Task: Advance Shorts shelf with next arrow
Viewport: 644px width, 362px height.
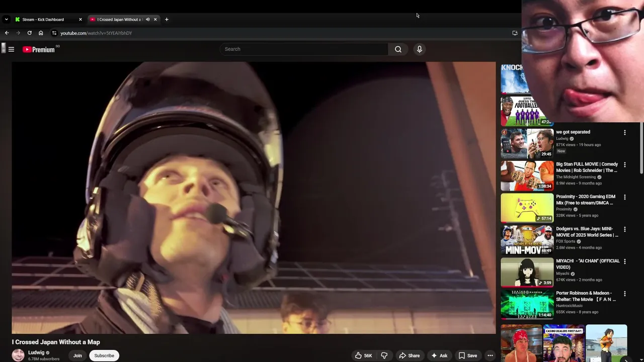Action: tap(626, 360)
